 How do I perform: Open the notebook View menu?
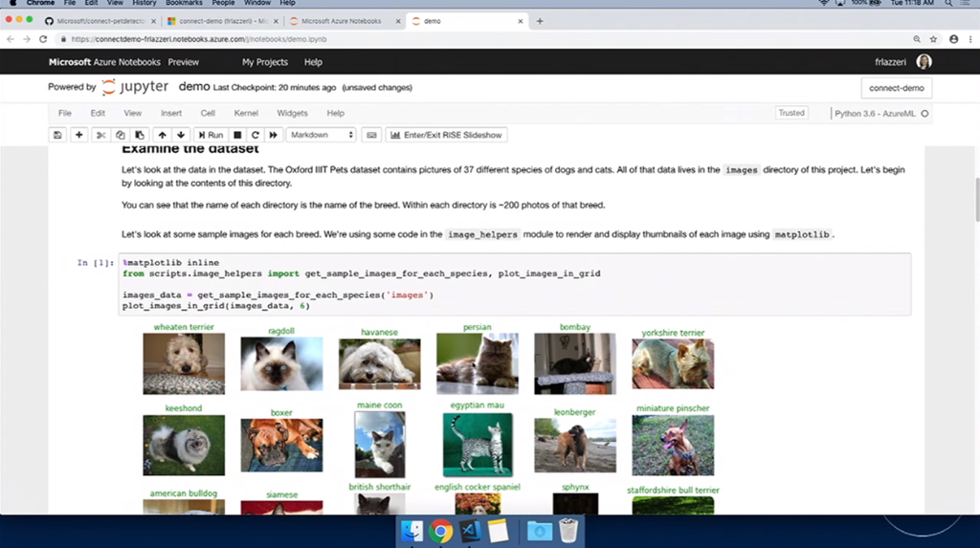pyautogui.click(x=132, y=113)
